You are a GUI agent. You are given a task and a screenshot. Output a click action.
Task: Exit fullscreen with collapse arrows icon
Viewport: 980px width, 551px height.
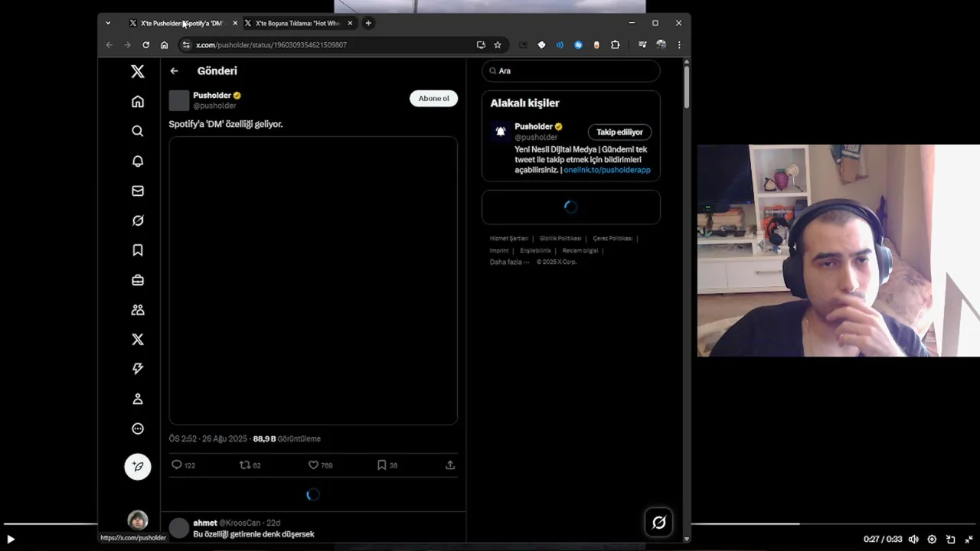[969, 540]
